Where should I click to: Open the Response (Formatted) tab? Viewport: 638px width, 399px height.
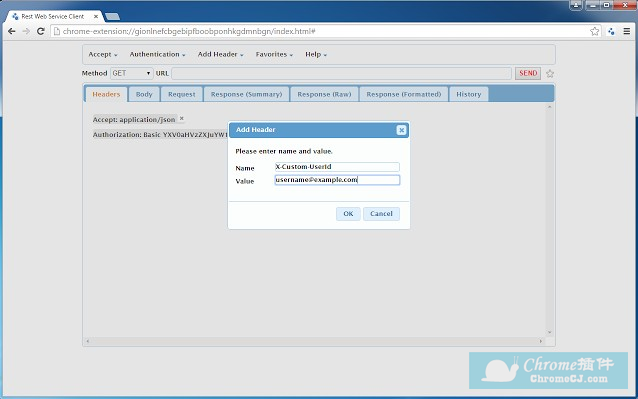point(404,94)
